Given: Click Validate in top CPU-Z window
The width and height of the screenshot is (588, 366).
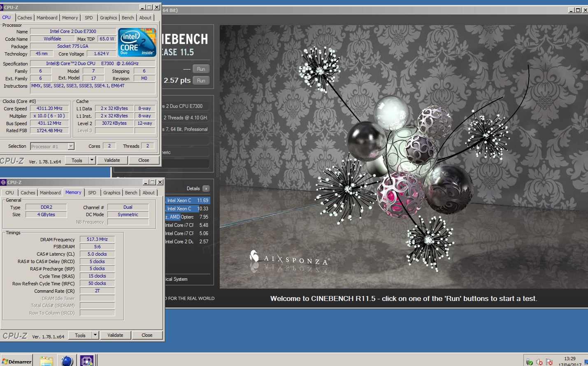Looking at the screenshot, I should click(112, 160).
